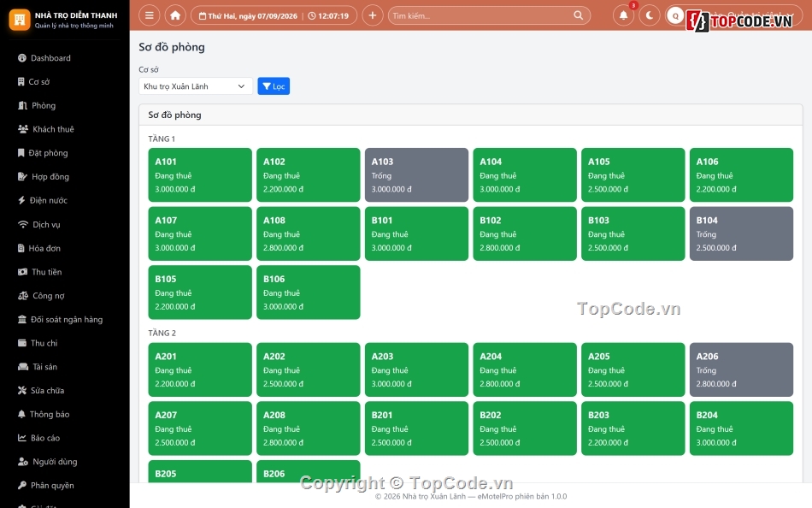Click the Hóa đơn invoice icon

21,248
